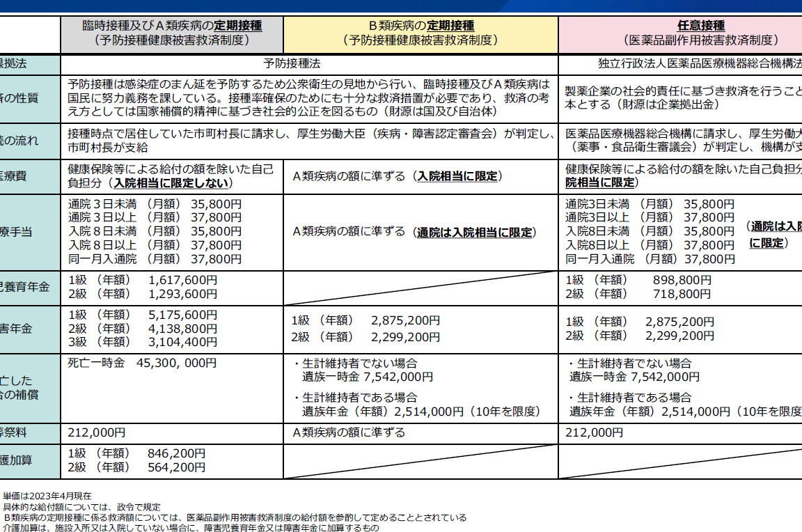Select '通院3日以上 (月額) 37,800円' in the A類疾病 column

155,217
